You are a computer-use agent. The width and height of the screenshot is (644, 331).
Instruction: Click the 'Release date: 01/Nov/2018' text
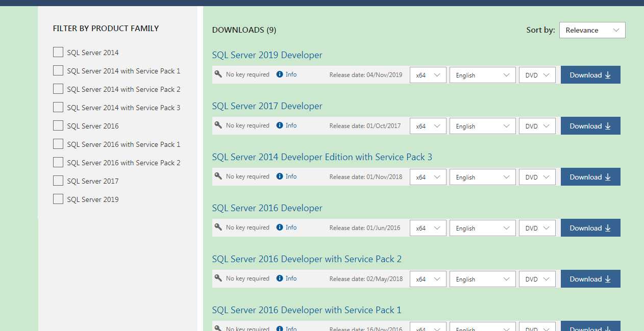pyautogui.click(x=366, y=177)
